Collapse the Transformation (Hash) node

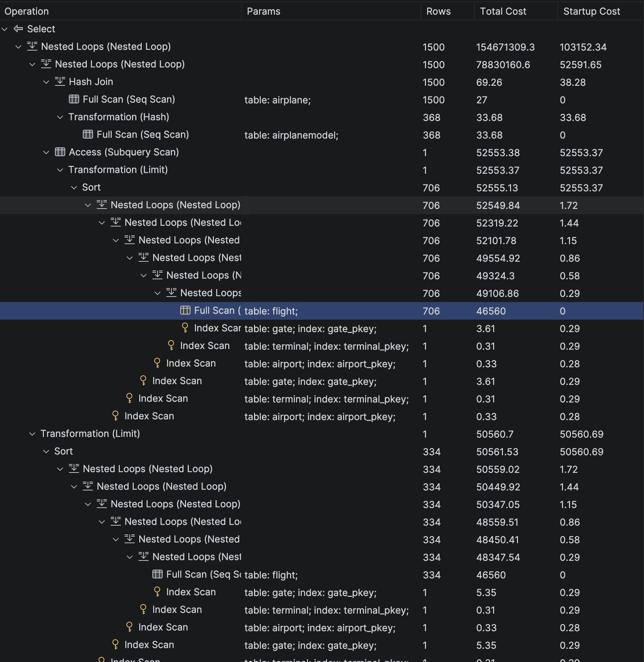(60, 117)
